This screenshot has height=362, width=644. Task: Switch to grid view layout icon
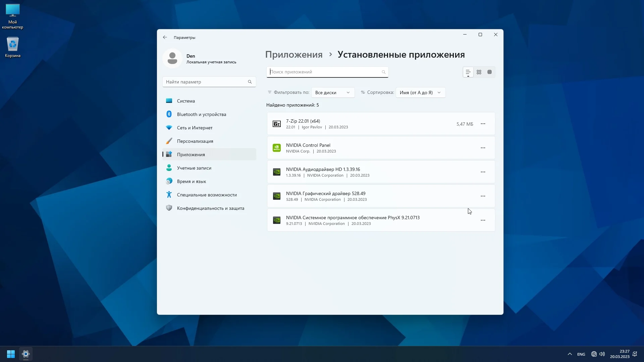[479, 72]
